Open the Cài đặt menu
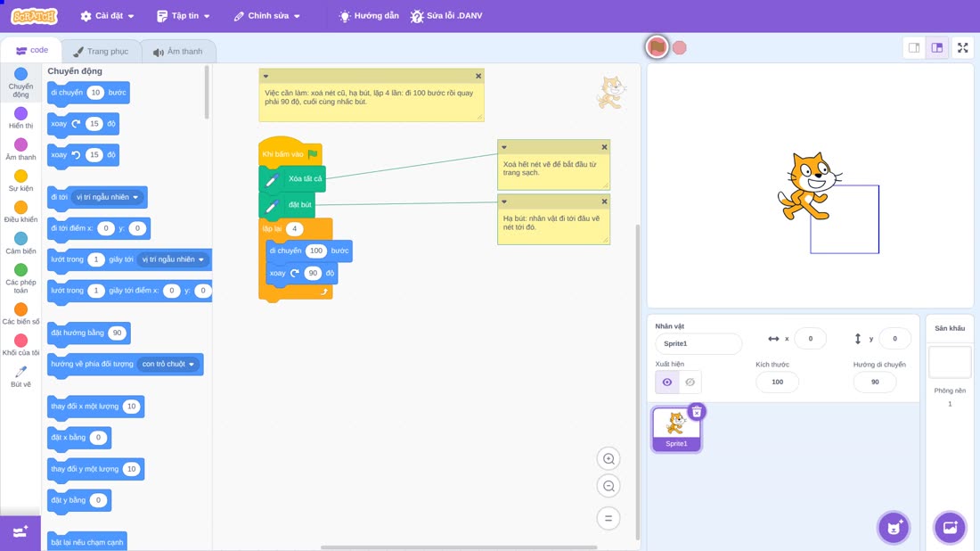The height and width of the screenshot is (551, 980). coord(108,16)
